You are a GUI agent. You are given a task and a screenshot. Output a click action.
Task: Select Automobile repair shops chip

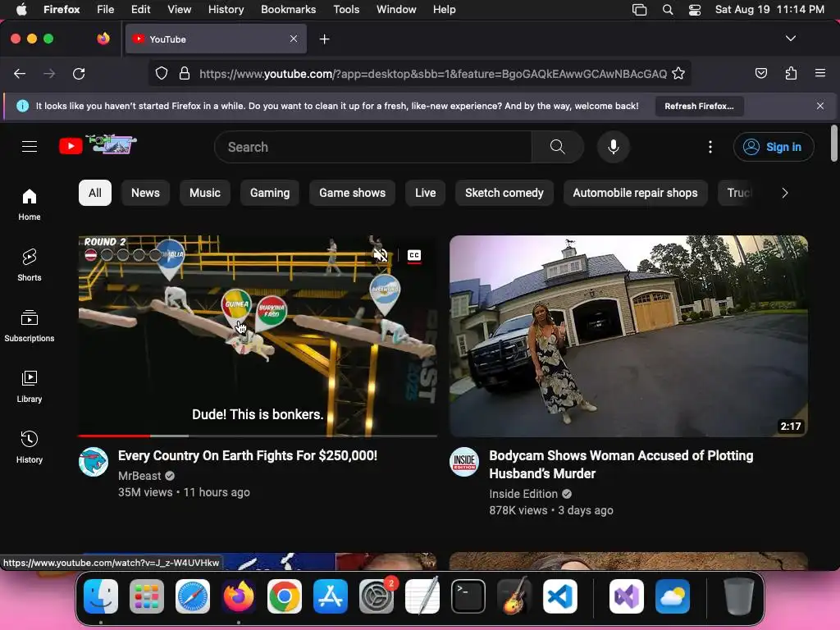(x=635, y=193)
